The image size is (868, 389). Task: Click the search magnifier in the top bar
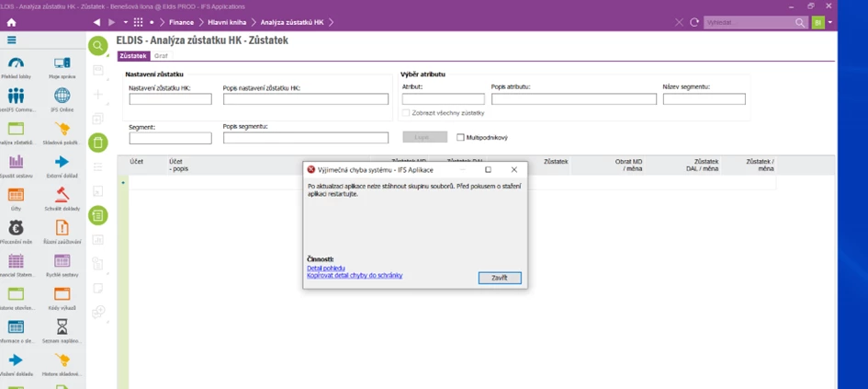(x=800, y=23)
